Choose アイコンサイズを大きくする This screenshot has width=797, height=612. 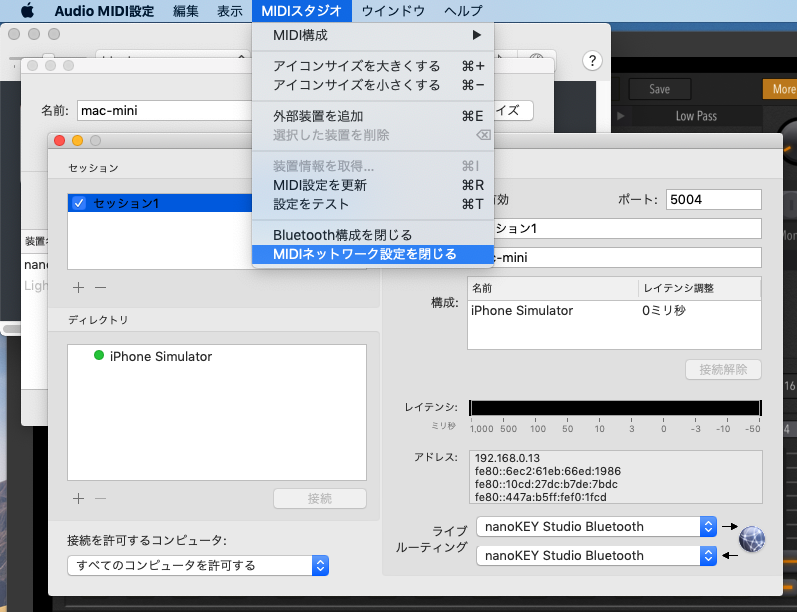[x=373, y=66]
